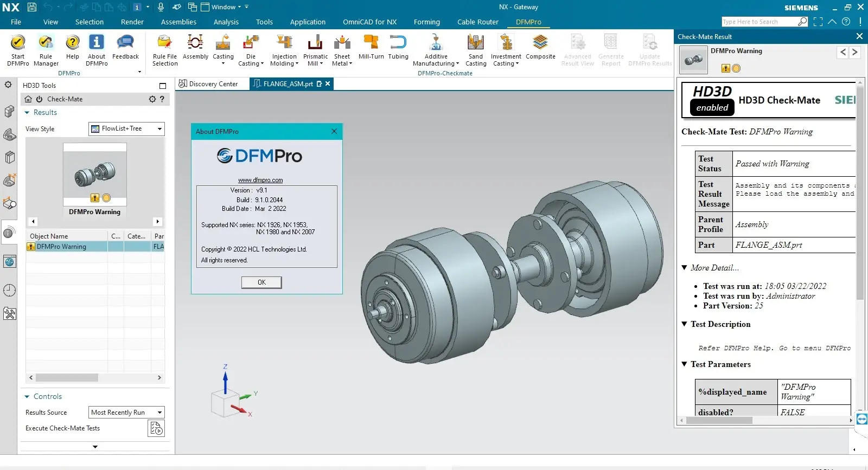Open the switch window icon in title bar
Screen dimensions: 868x470
tap(192, 7)
